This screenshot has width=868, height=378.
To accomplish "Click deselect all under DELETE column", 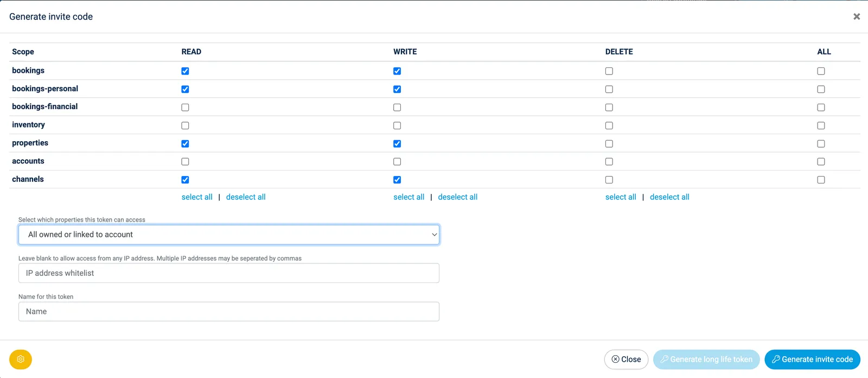I will pos(669,197).
